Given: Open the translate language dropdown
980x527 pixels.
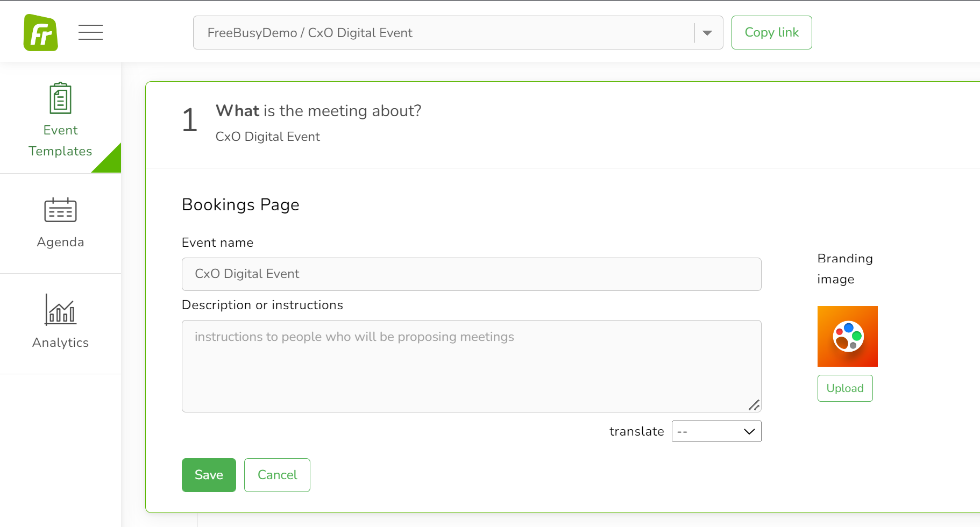Looking at the screenshot, I should (x=716, y=431).
